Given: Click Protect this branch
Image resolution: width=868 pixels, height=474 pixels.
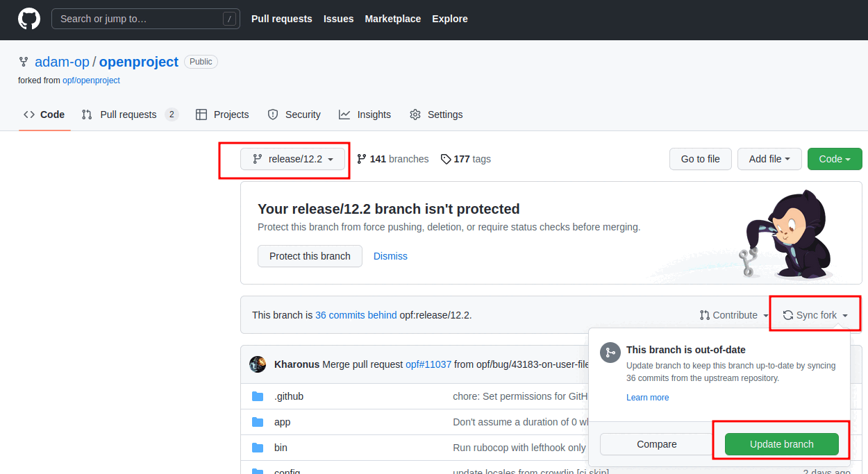Looking at the screenshot, I should click(310, 256).
